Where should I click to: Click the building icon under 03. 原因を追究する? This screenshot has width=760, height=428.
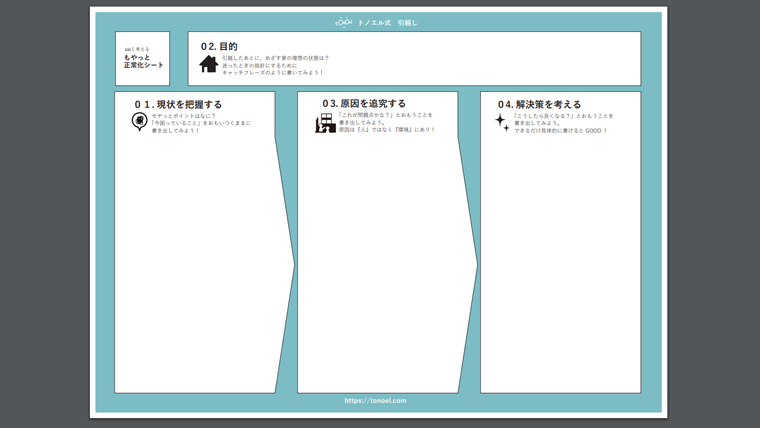pos(325,122)
